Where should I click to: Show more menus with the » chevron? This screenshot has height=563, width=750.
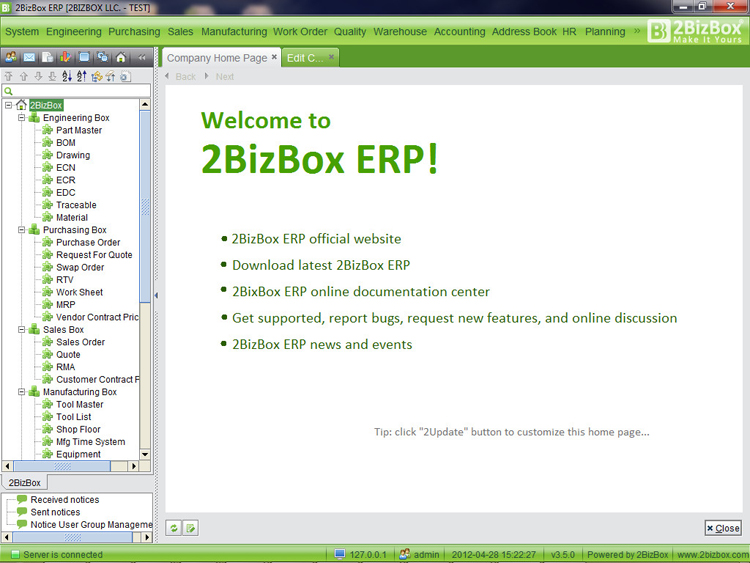coord(637,31)
